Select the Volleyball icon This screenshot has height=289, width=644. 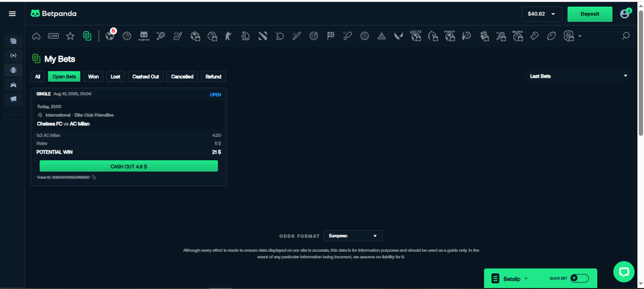[x=365, y=36]
